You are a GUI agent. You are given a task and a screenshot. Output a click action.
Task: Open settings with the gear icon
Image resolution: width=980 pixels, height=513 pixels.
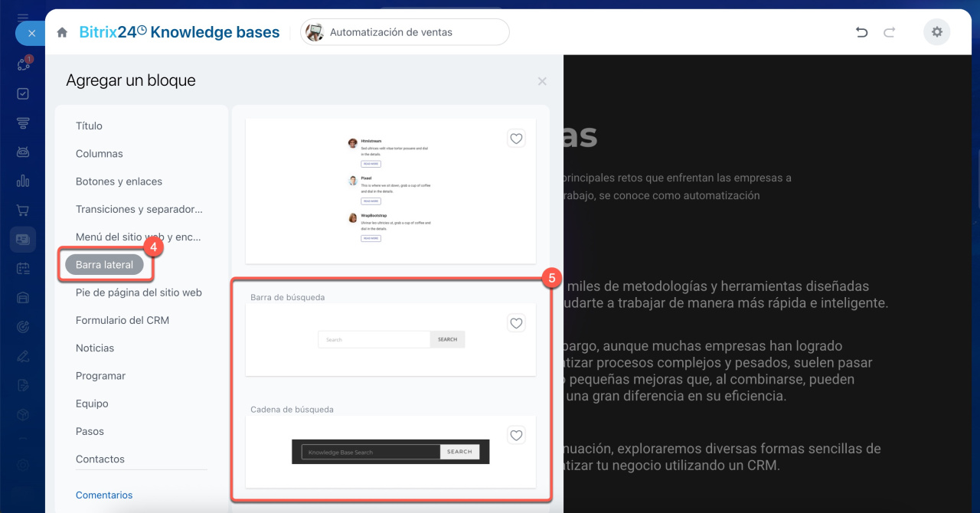tap(936, 32)
